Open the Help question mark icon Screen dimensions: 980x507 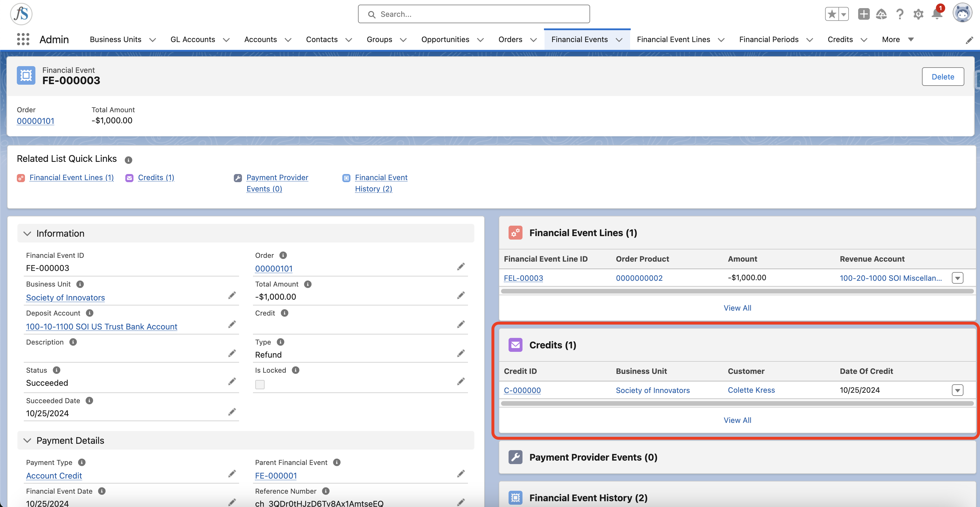point(900,15)
